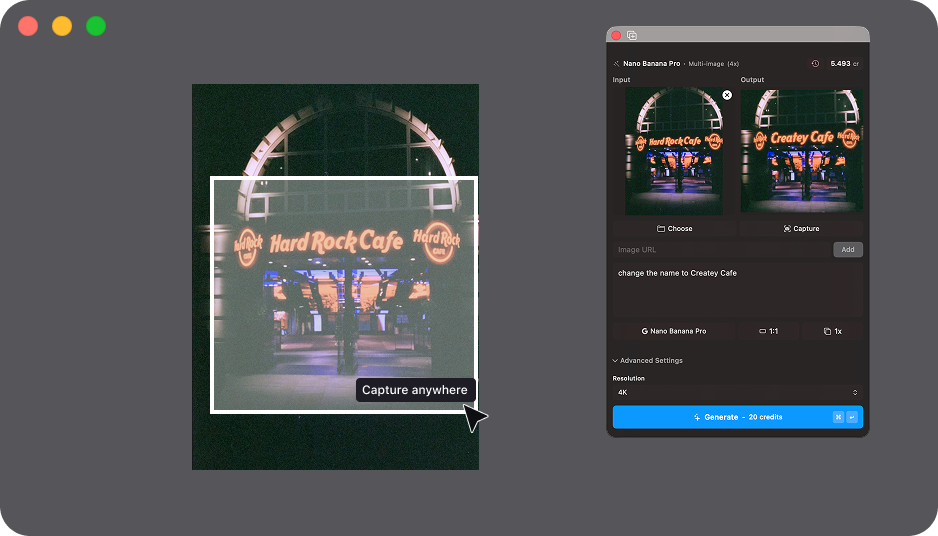Click the green maximize window button
This screenshot has width=938, height=536.
[96, 26]
